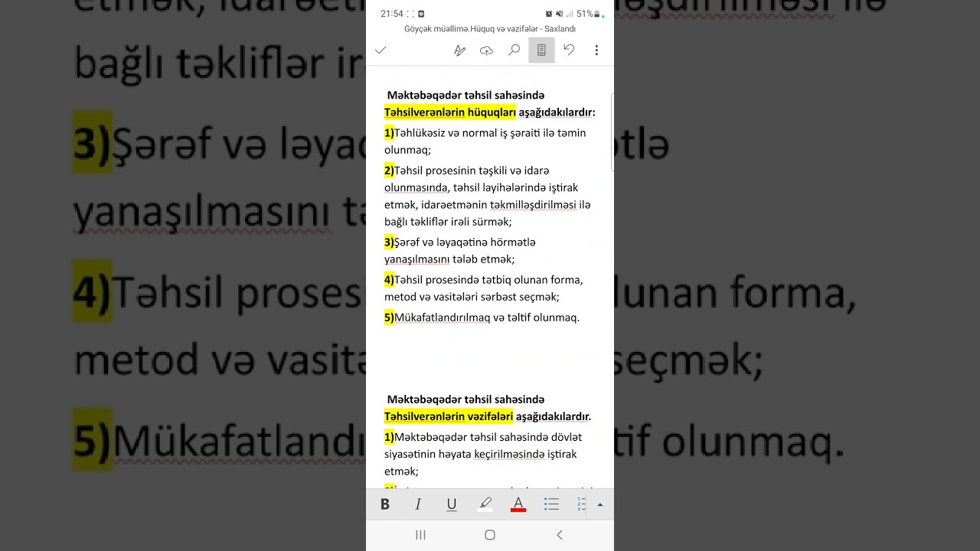Click the highlighted 'Təhsilverənlərin vəzifələri' heading
This screenshot has width=980, height=551.
[x=449, y=417]
